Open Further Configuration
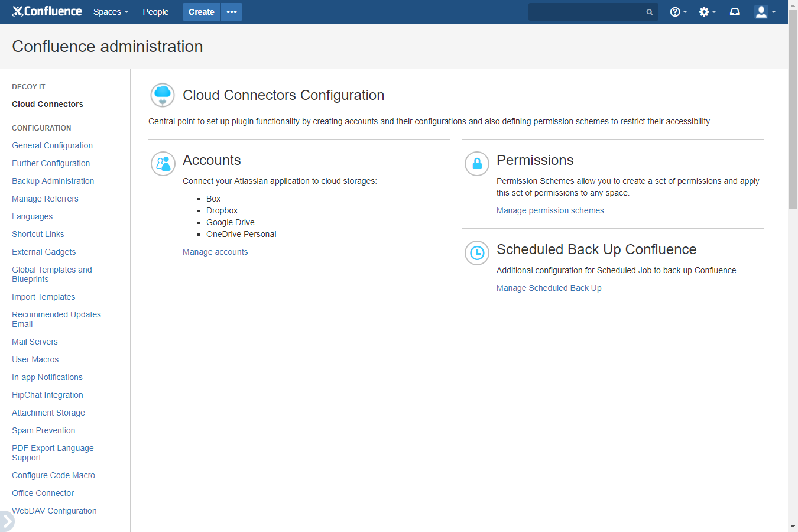Viewport: 798px width, 532px height. pyautogui.click(x=51, y=163)
